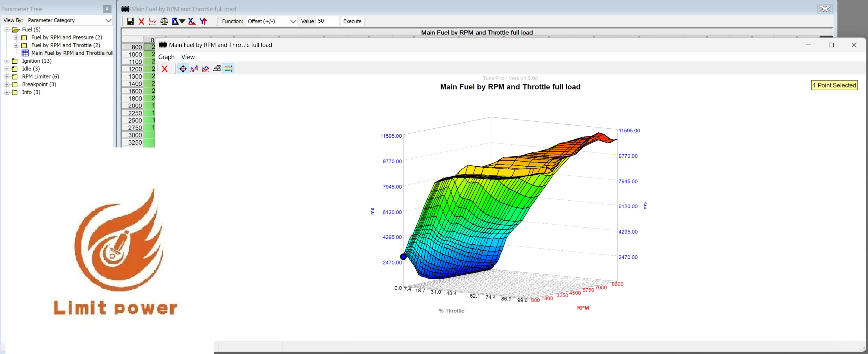Screen dimensions: 868x354
Task: Click the folder icon beside Ignition (13)
Action: point(15,61)
